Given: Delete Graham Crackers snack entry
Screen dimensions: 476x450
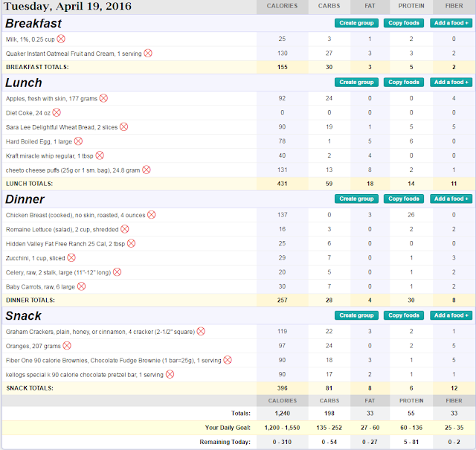Looking at the screenshot, I should [x=201, y=331].
